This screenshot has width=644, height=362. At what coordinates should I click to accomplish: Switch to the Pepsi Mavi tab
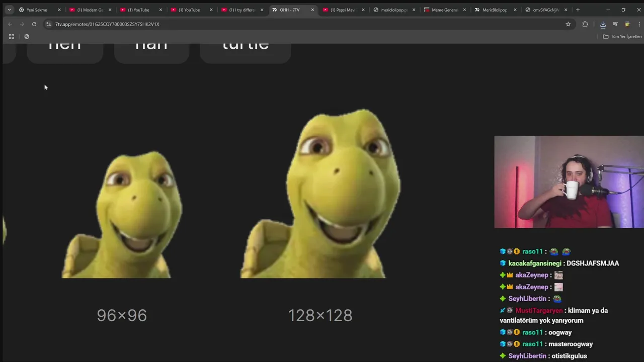(x=344, y=10)
